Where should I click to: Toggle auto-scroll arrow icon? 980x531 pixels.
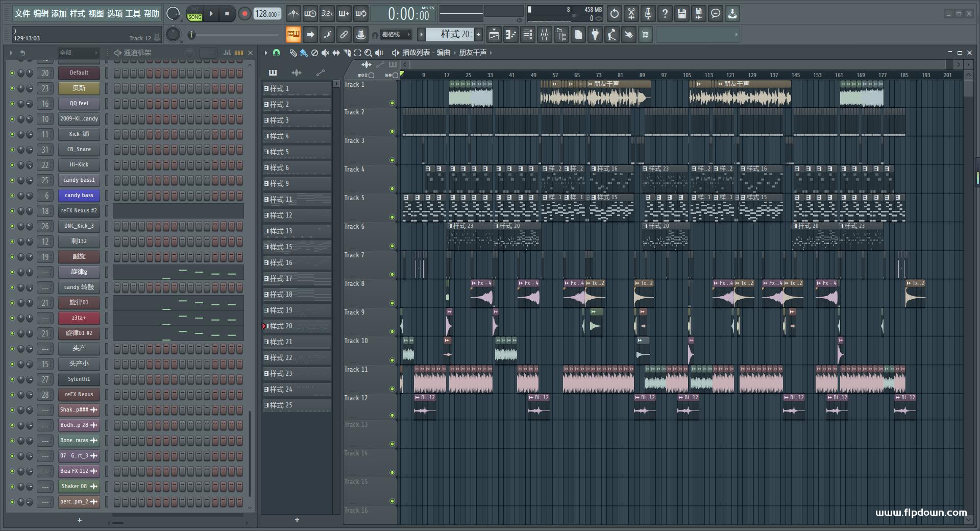tap(310, 35)
